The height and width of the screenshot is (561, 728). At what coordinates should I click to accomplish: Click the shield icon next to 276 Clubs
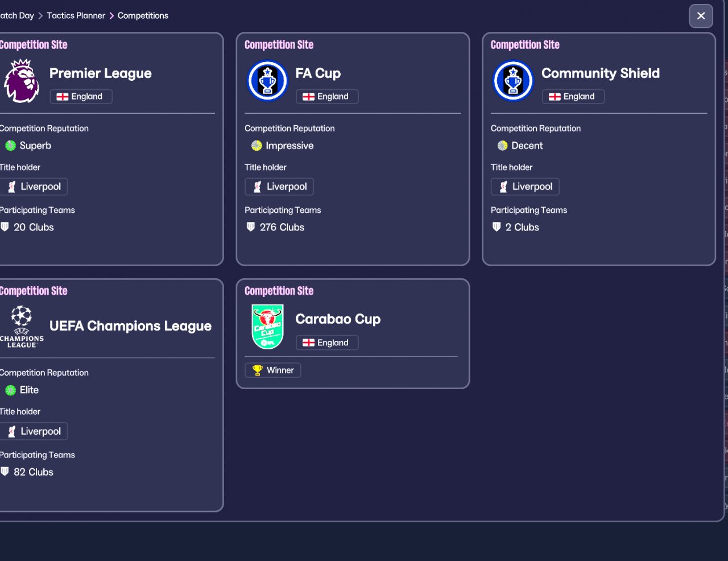(251, 227)
